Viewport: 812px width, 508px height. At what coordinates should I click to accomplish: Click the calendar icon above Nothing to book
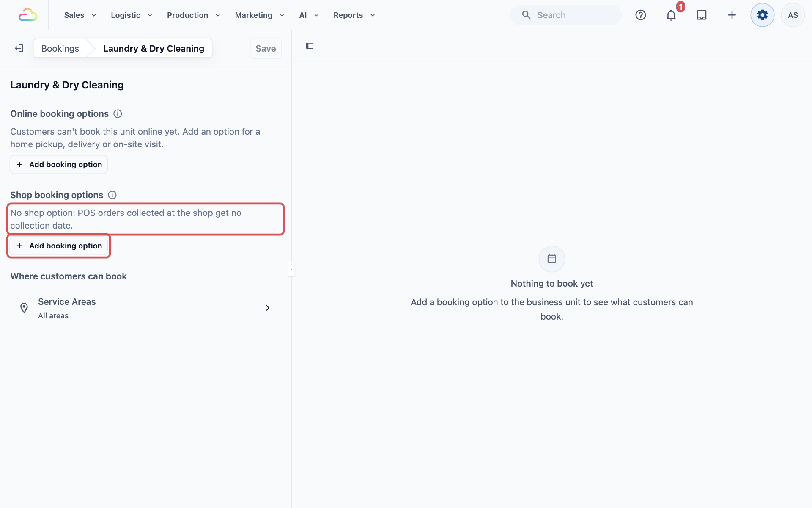click(x=552, y=259)
